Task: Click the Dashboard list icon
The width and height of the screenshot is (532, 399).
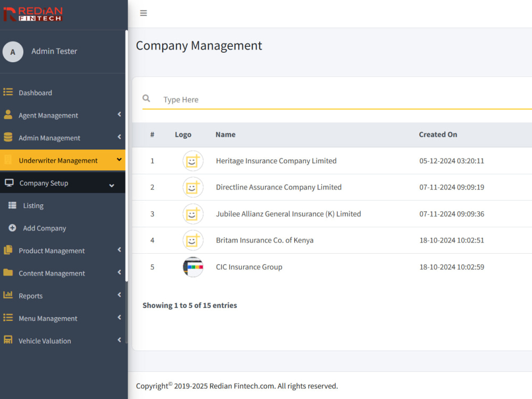Action: pos(8,92)
